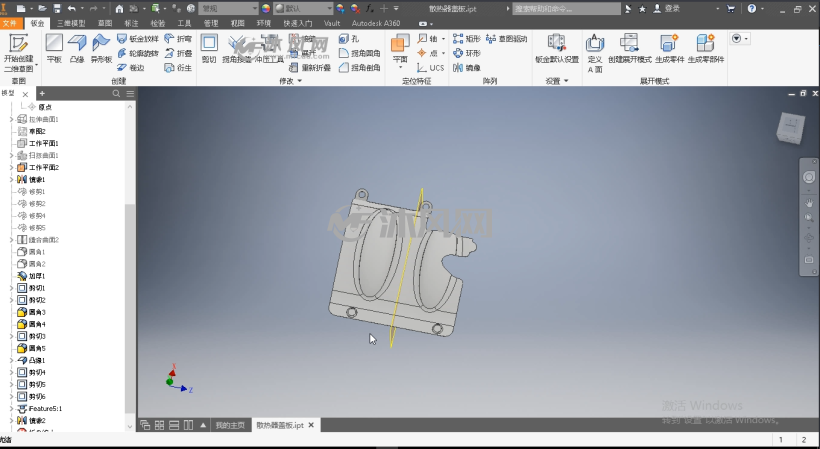The image size is (820, 449).
Task: Expand the 镜像1 tree node
Action: [x=12, y=179]
